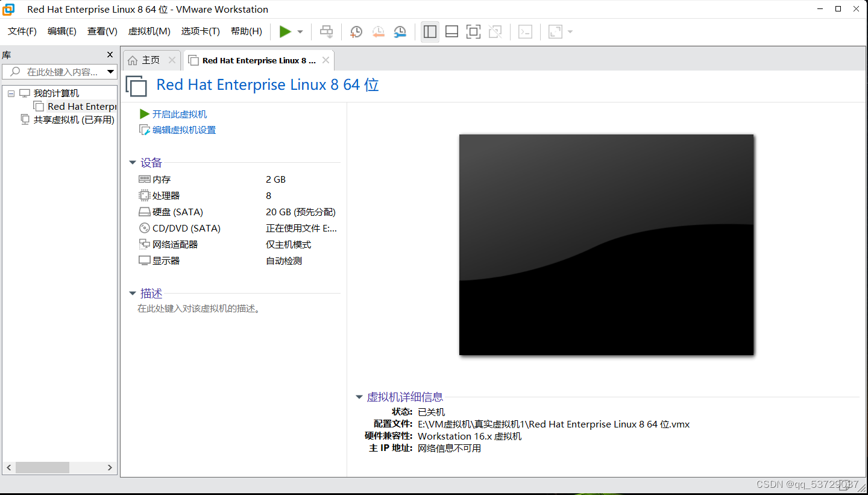
Task: Click the 硬盘 (SATA) device row
Action: click(x=238, y=212)
